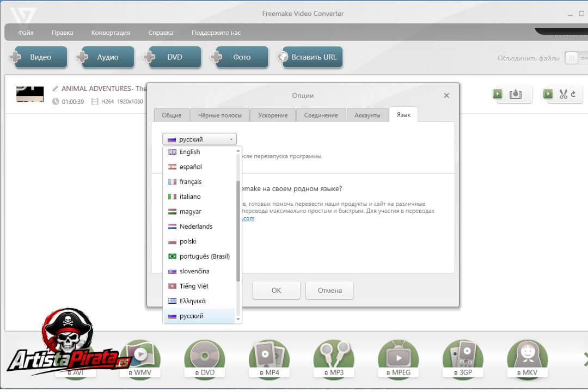Toggle Объединить файлы switch
The width and height of the screenshot is (588, 392).
pos(576,58)
